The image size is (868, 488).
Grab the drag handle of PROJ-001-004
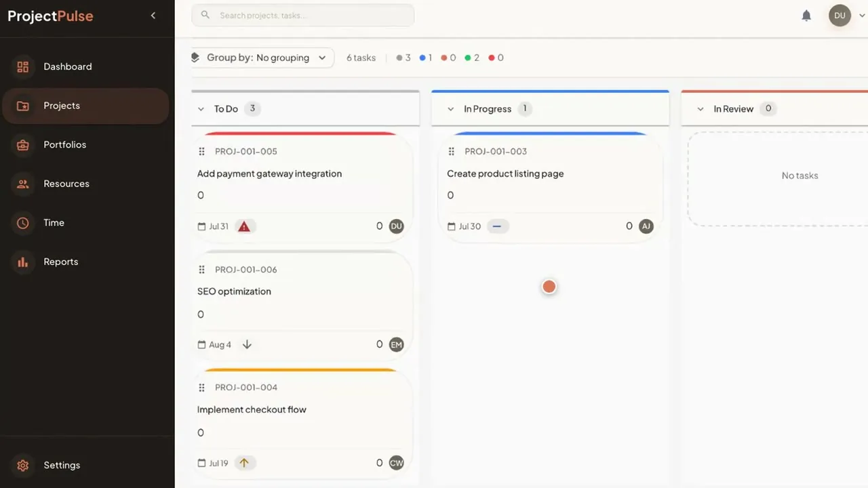[x=201, y=388]
